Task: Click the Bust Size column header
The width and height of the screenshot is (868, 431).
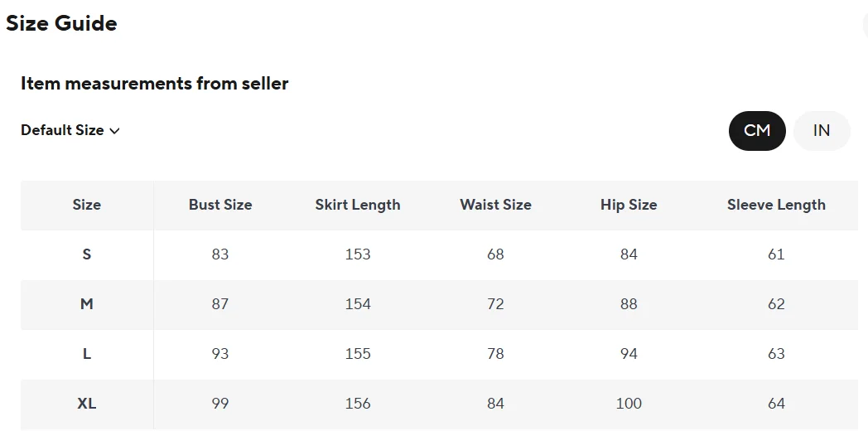Action: [x=220, y=205]
